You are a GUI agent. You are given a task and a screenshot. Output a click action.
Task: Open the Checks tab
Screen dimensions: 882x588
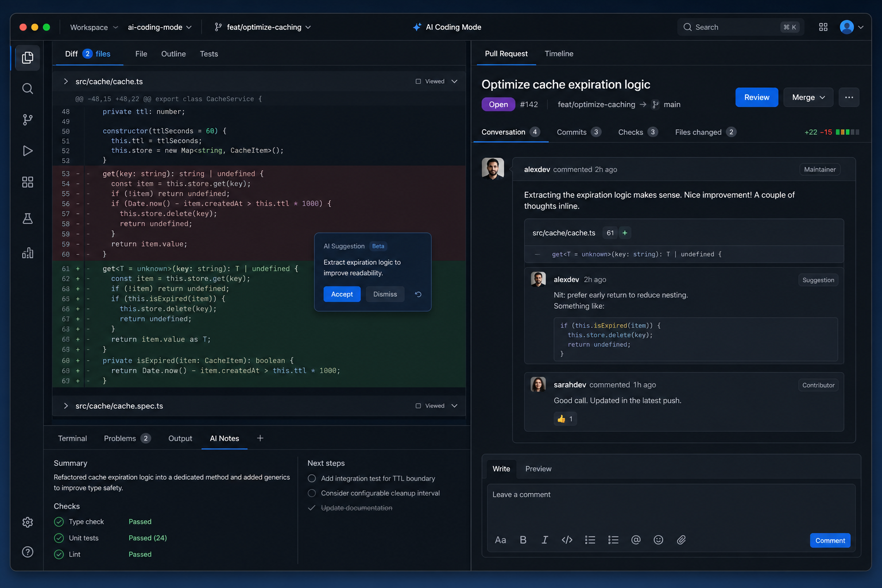tap(638, 132)
